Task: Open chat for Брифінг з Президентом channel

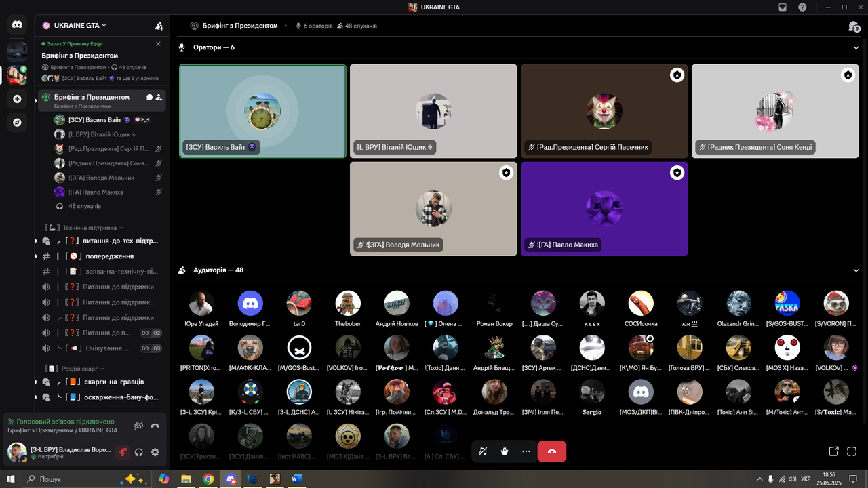Action: [149, 97]
